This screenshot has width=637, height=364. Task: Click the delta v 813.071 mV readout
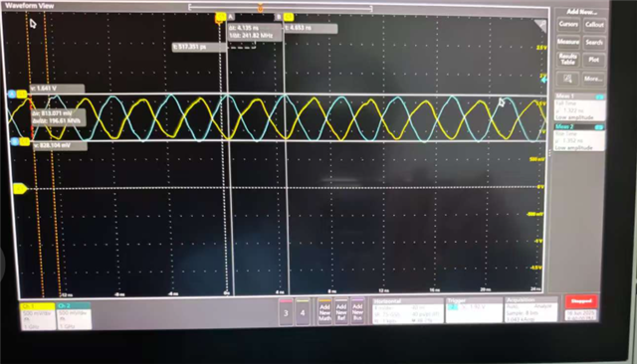58,117
